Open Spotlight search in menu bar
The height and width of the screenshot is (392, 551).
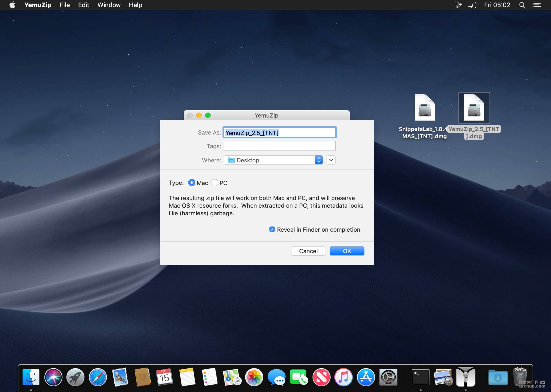522,5
